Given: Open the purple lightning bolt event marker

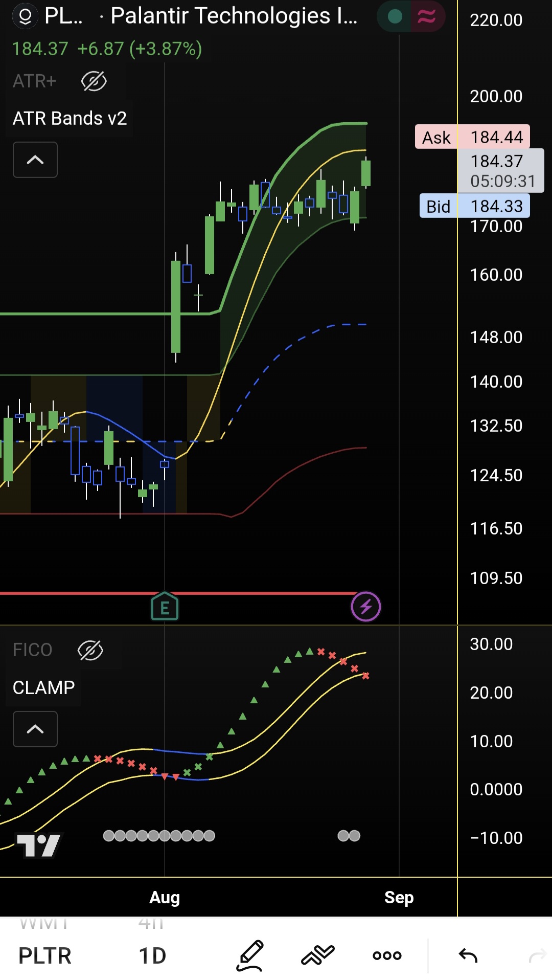Looking at the screenshot, I should click(x=366, y=607).
